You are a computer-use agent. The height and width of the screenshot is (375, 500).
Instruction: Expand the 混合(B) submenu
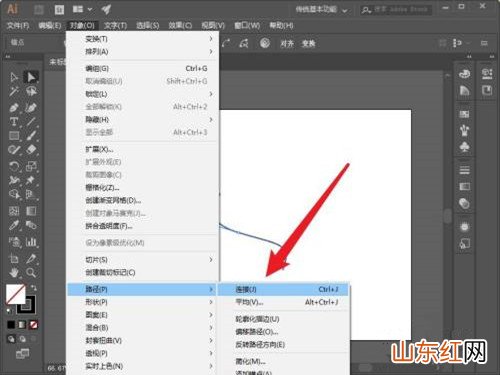point(143,328)
